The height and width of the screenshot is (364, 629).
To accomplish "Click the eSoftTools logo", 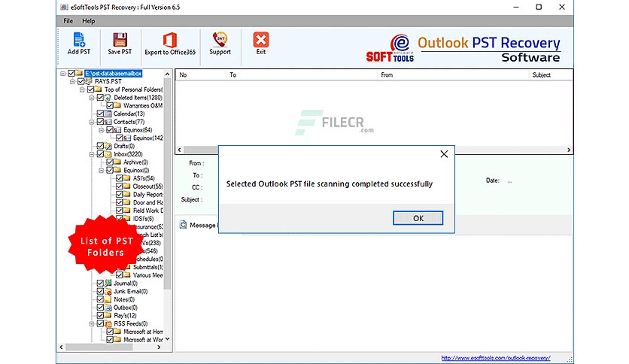I will pos(390,48).
